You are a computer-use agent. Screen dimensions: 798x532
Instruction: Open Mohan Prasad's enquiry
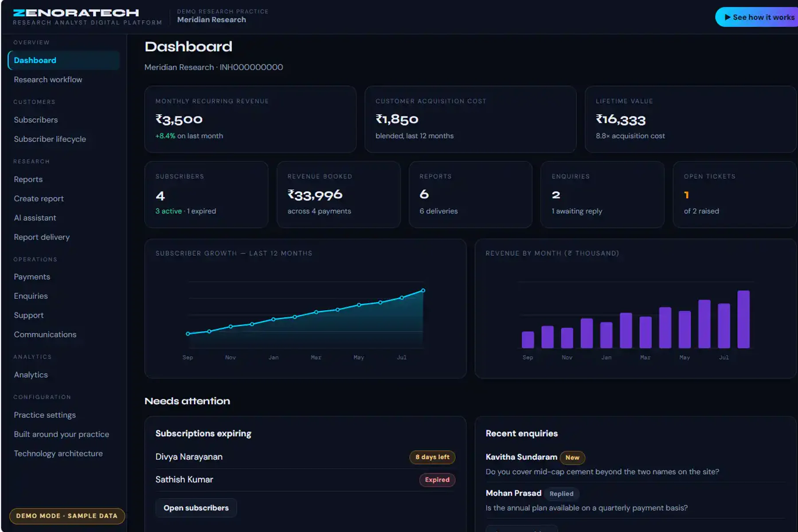635,500
